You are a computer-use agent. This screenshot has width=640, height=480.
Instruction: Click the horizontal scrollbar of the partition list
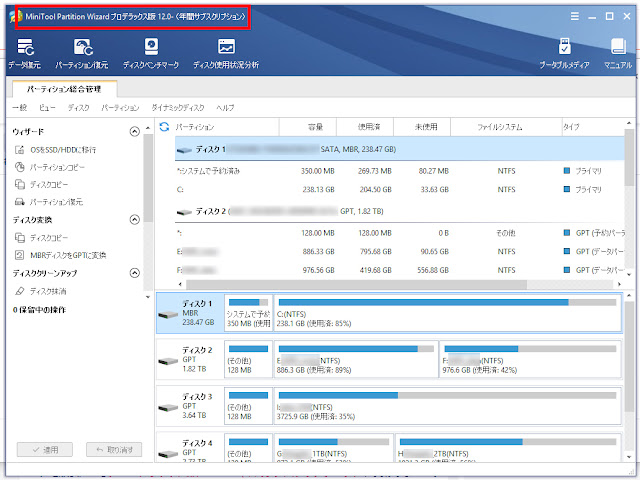pos(356,284)
